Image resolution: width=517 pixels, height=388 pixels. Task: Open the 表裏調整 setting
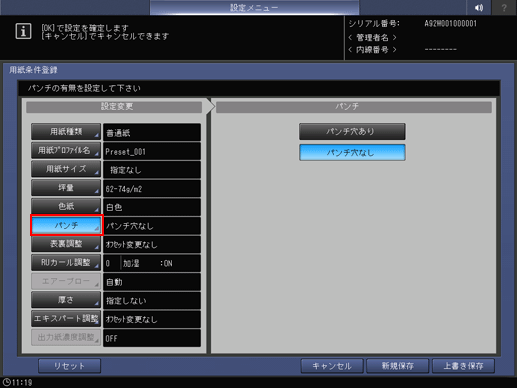point(66,244)
